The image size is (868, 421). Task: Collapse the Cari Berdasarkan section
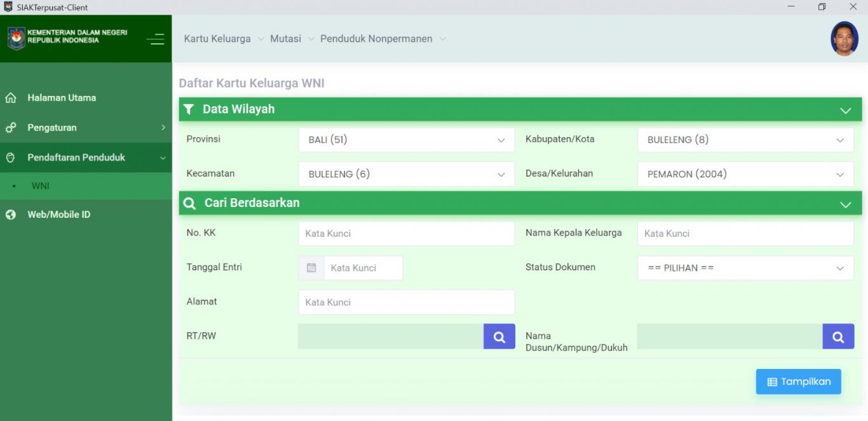tap(845, 204)
